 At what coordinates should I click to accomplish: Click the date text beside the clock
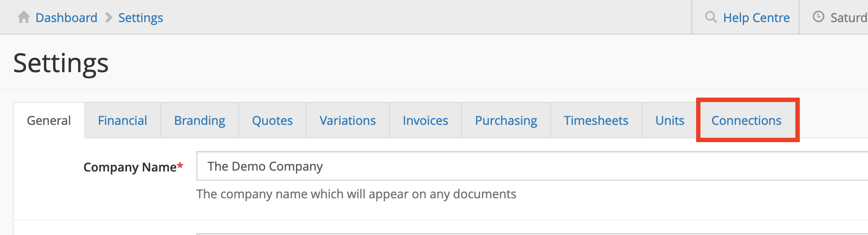pos(849,18)
